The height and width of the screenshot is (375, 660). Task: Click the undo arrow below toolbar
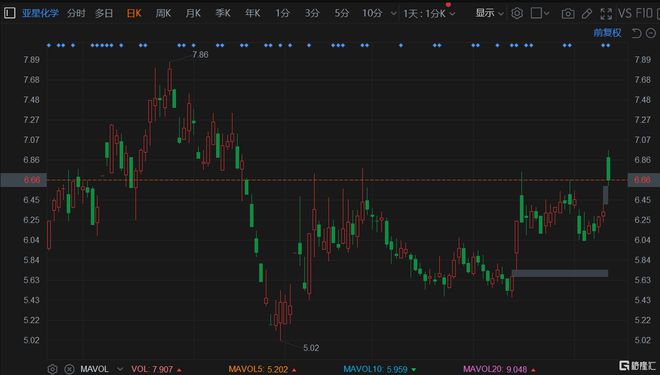point(636,33)
